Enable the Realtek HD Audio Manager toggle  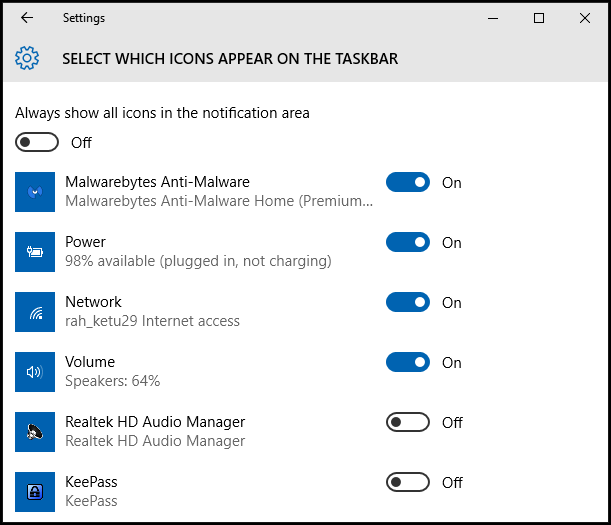coord(408,422)
